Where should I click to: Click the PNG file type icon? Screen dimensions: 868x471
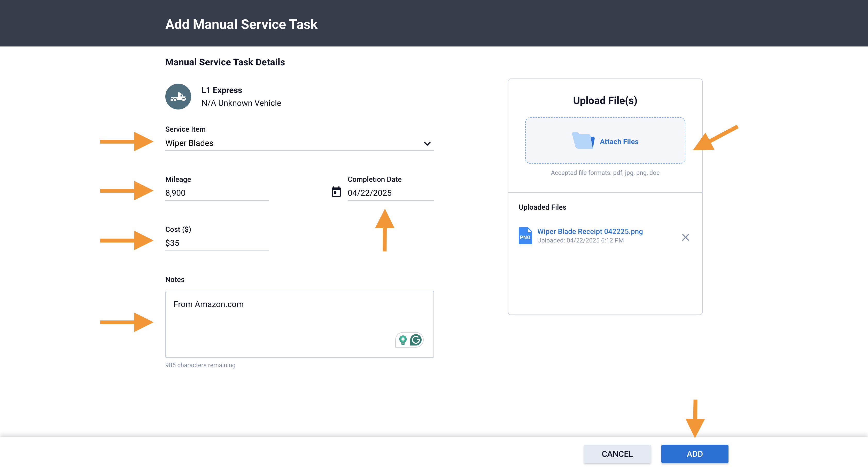525,235
